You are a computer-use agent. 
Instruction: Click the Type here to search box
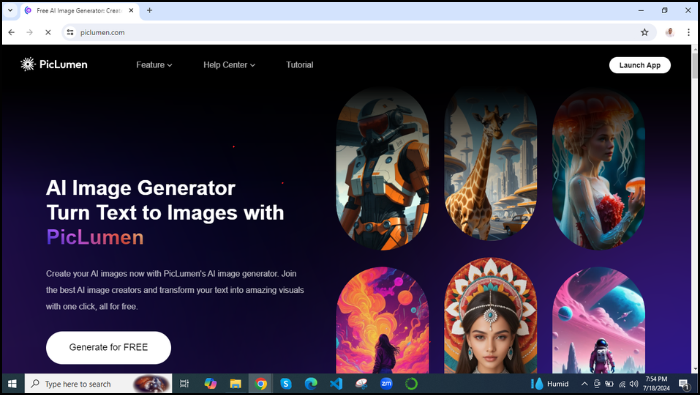point(98,384)
